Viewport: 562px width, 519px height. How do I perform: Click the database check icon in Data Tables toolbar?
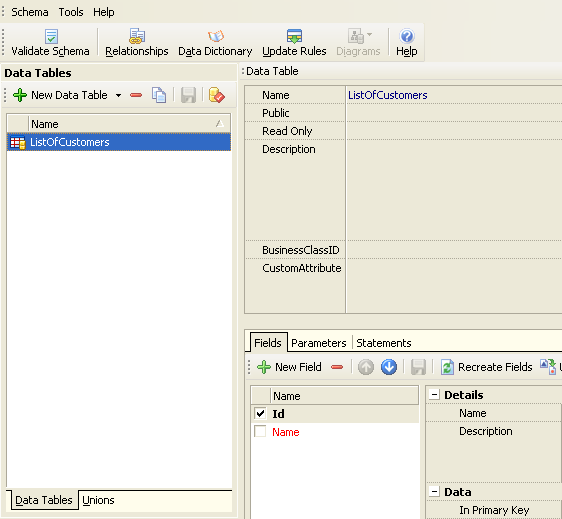(216, 95)
